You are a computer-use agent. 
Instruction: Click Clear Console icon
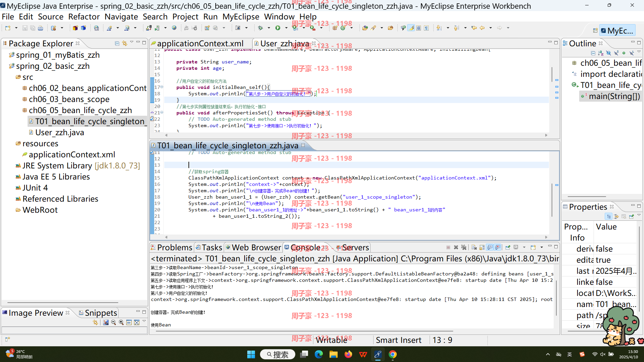[474, 248]
